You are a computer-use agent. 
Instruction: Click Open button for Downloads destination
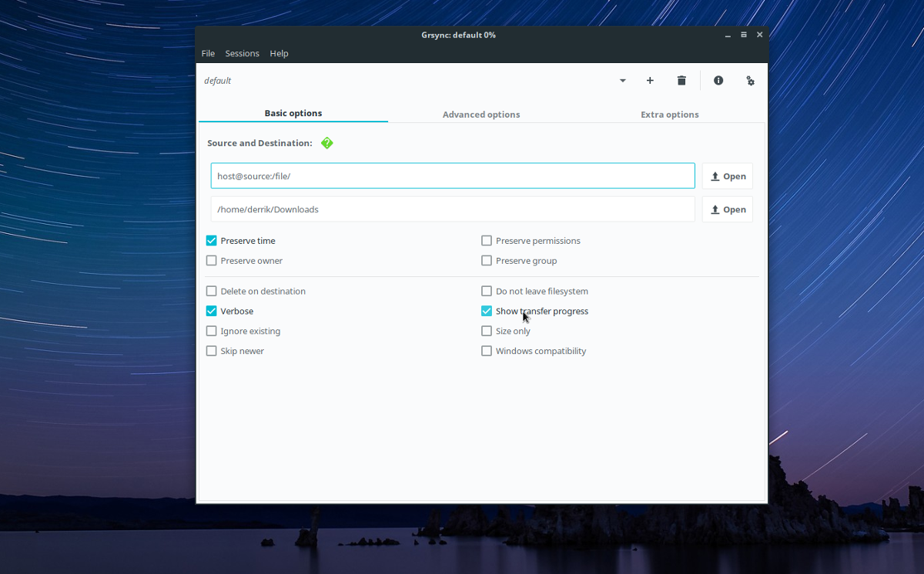pyautogui.click(x=728, y=209)
